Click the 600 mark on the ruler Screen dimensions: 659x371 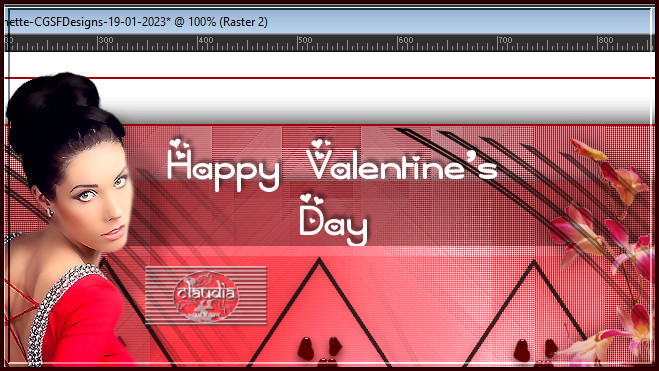[x=406, y=40]
